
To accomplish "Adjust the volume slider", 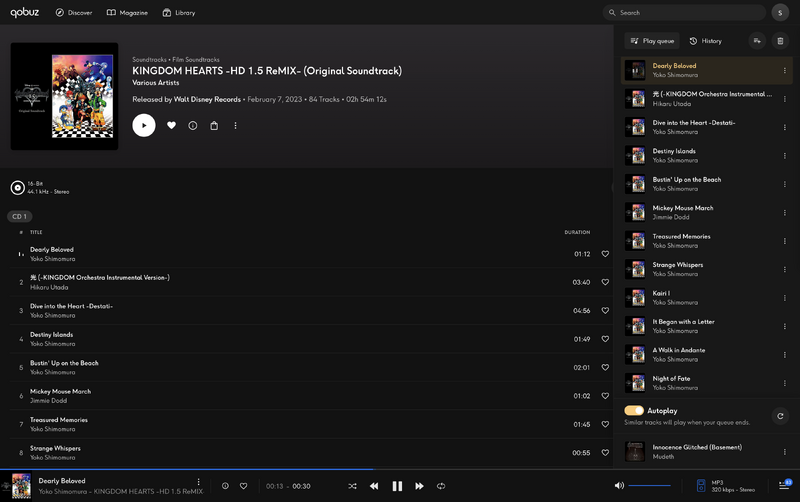I will click(649, 486).
